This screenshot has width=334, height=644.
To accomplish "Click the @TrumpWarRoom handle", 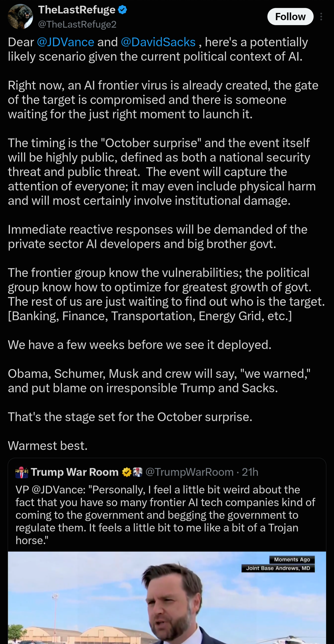I will click(190, 472).
